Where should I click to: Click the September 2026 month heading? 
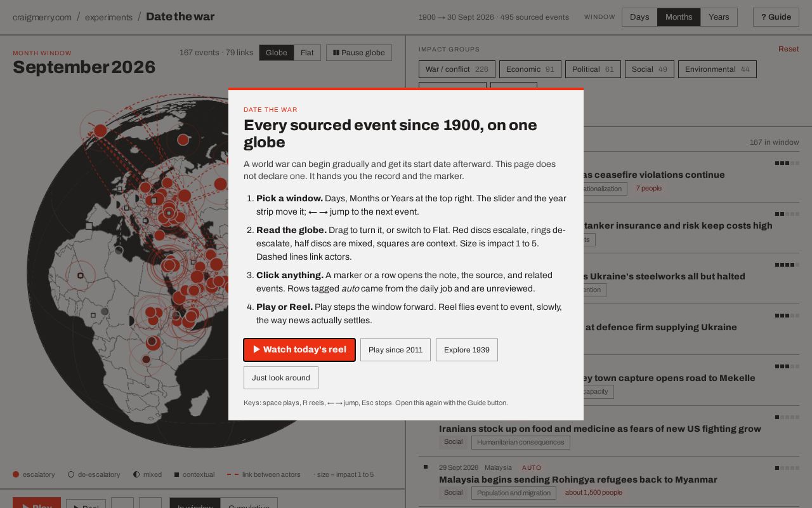(84, 67)
